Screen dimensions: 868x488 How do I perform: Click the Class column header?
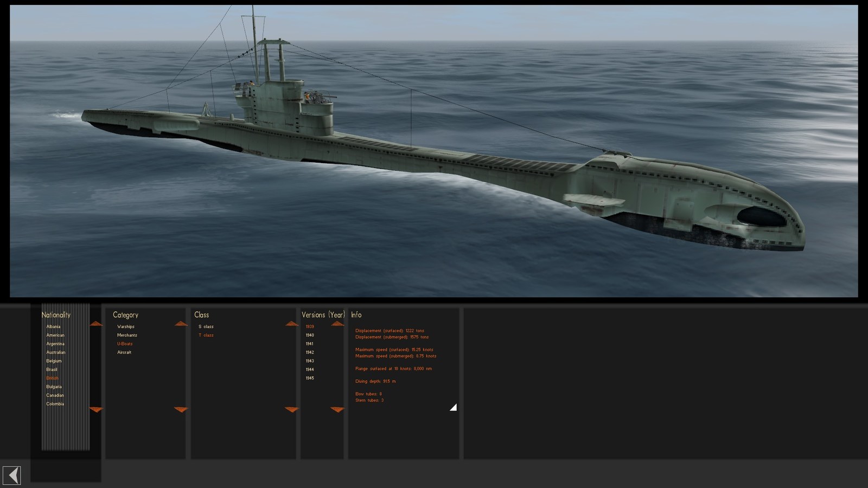pyautogui.click(x=201, y=314)
